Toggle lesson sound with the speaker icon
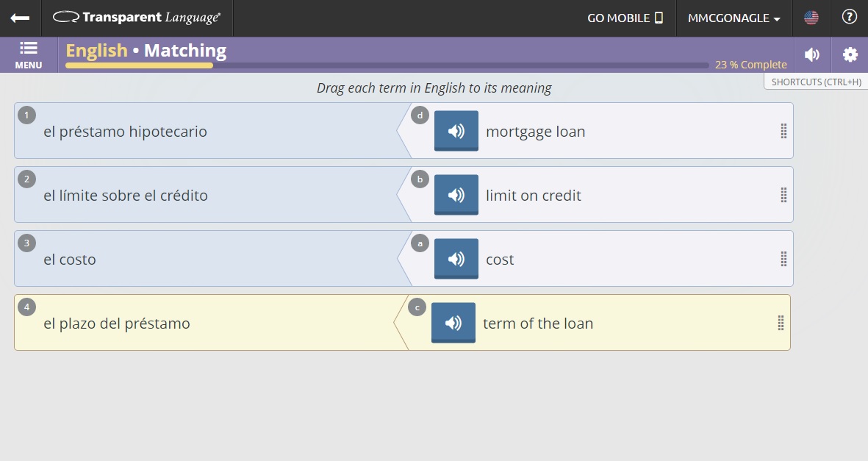 coord(811,54)
